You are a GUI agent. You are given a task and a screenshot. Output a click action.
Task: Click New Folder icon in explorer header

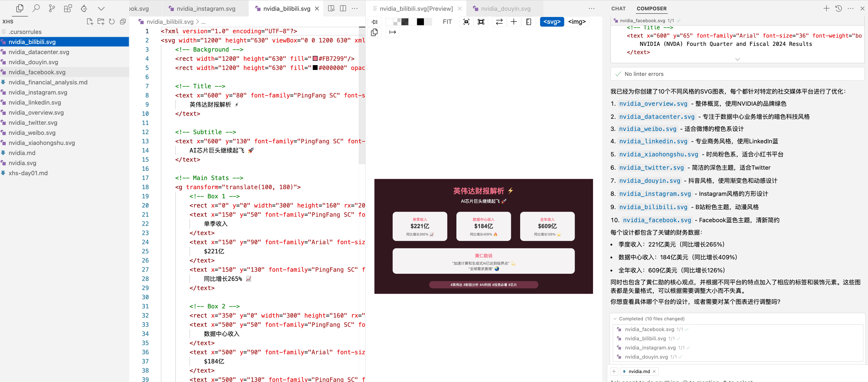click(101, 22)
